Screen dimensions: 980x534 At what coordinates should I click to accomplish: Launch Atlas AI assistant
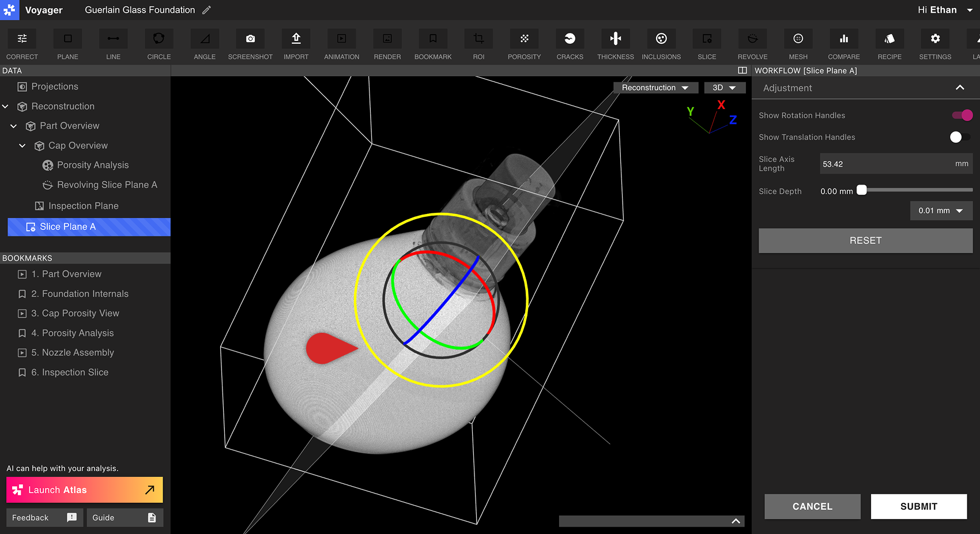85,490
